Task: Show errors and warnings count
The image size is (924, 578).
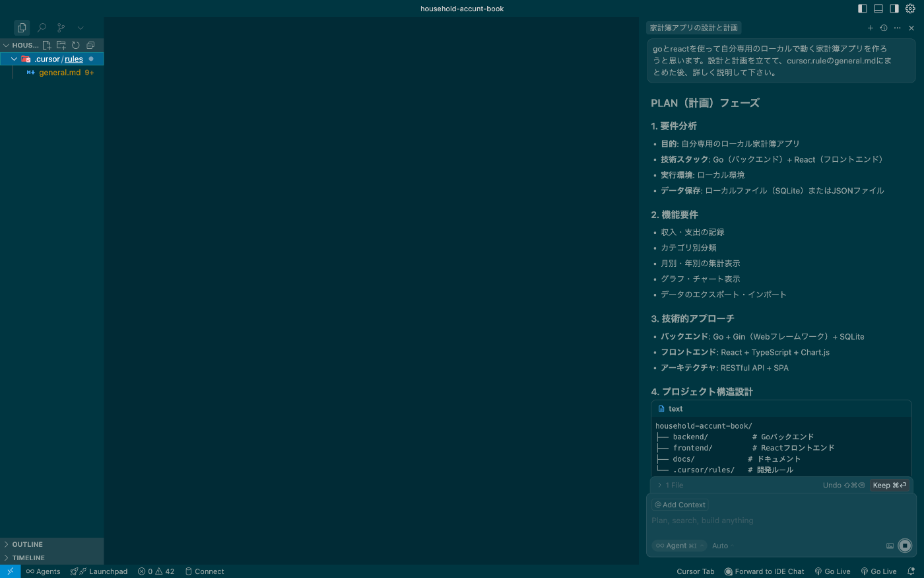Action: click(156, 571)
